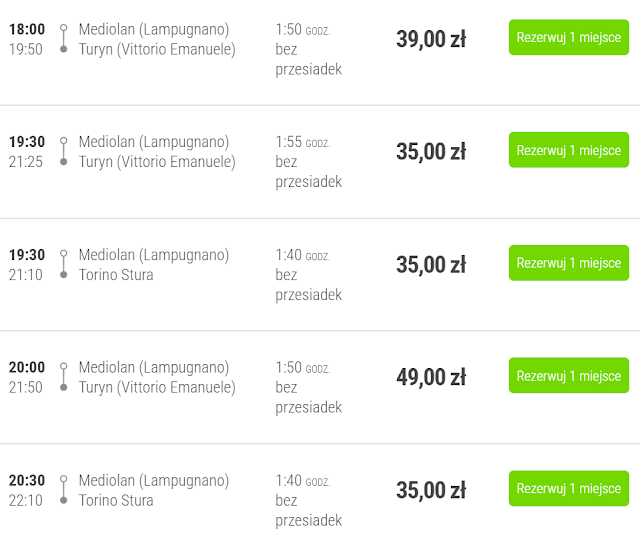The height and width of the screenshot is (547, 640).
Task: Book one seat on the 49,00 zł trip
Action: (568, 376)
